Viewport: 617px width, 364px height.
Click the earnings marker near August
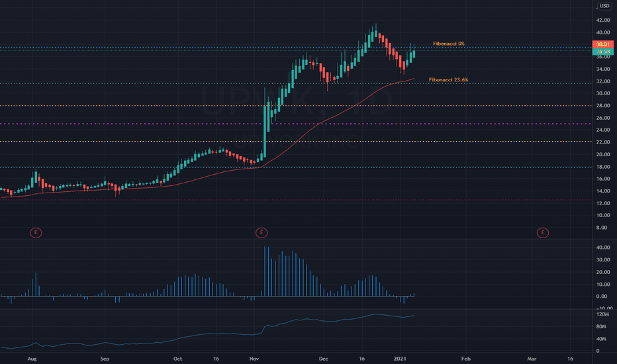(36, 232)
